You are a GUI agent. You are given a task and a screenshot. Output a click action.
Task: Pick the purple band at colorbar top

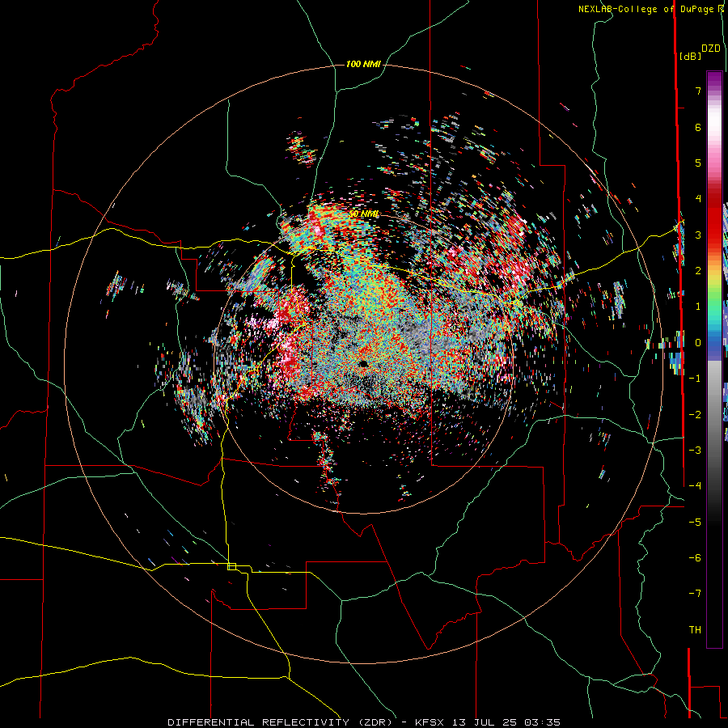pyautogui.click(x=714, y=79)
